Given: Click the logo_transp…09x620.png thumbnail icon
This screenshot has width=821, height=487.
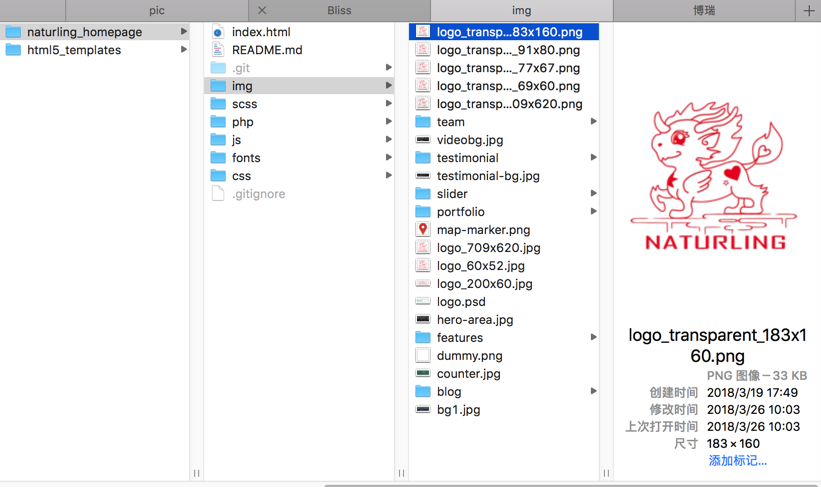Looking at the screenshot, I should coord(423,104).
